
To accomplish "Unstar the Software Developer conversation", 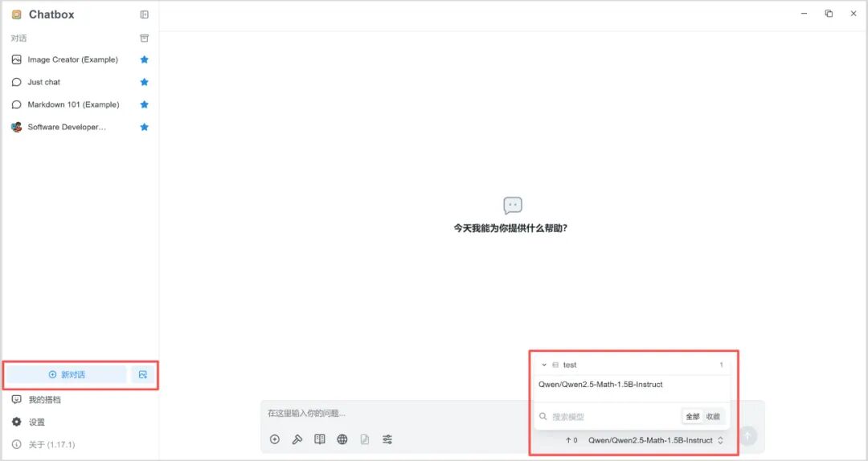I will pos(144,127).
